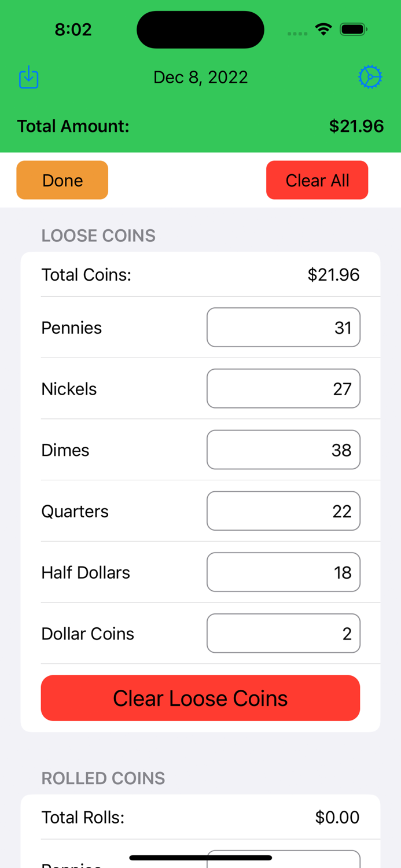Screen dimensions: 401x868
Task: Edit the Half Dollars count field
Action: point(283,572)
